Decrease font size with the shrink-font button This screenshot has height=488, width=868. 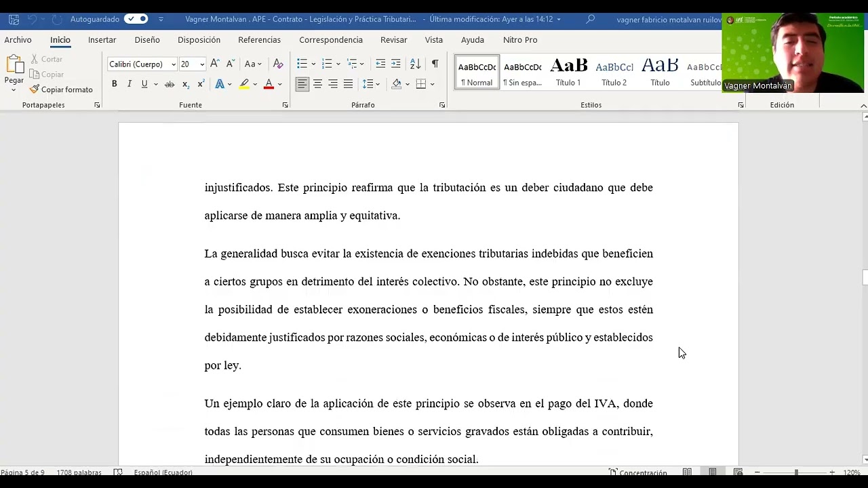(230, 64)
